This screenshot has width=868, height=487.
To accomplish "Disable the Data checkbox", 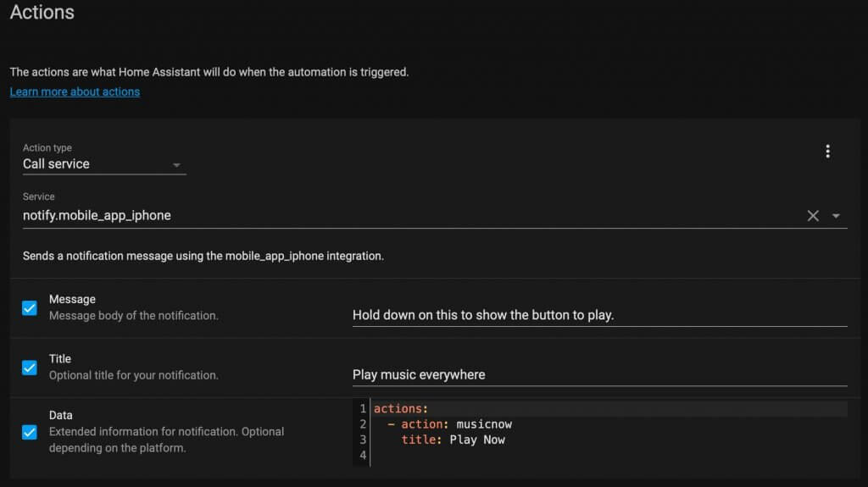I will tap(30, 432).
